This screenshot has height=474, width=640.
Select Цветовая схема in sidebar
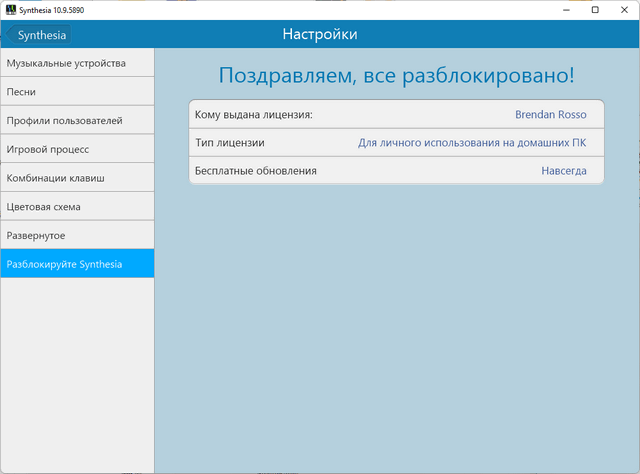tap(77, 207)
